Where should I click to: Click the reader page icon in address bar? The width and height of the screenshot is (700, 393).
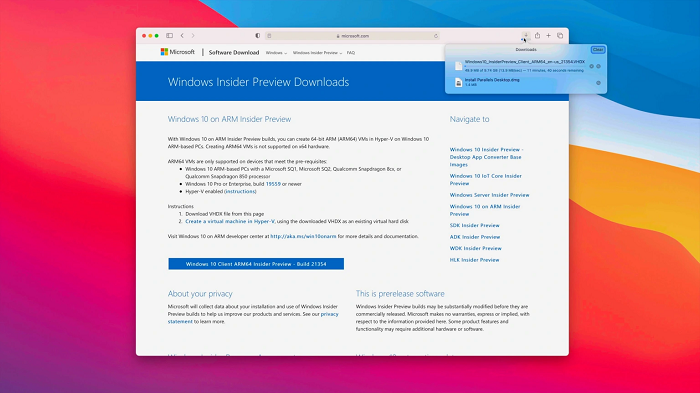(x=269, y=36)
